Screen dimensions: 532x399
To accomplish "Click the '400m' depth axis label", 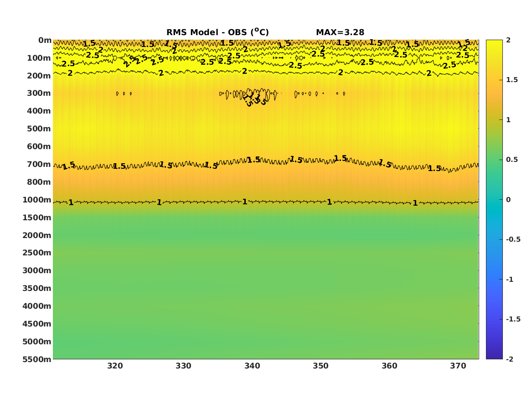I will [39, 111].
